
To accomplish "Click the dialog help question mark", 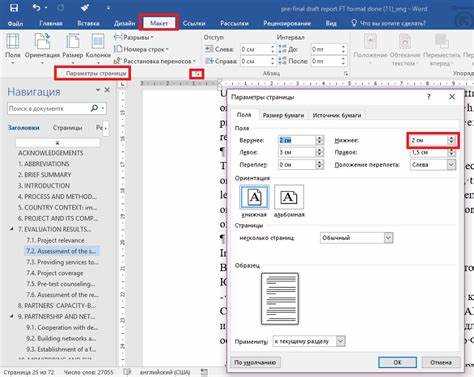I will point(429,97).
